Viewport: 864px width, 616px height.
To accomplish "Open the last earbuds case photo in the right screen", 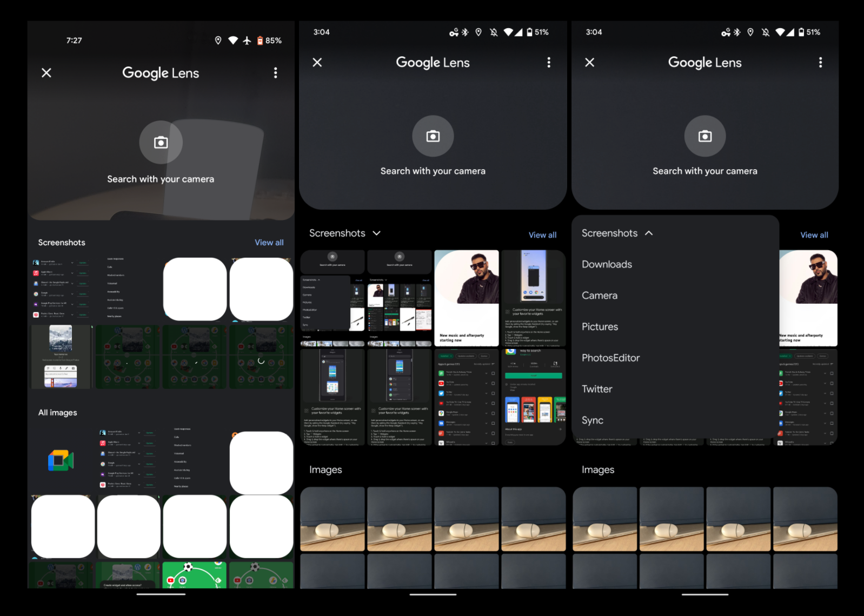I will [x=806, y=519].
